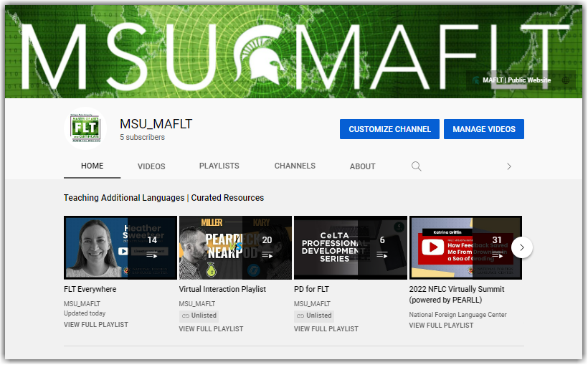
Task: Click playlist queue icon on PD for FLT thumbnail
Action: coord(382,255)
